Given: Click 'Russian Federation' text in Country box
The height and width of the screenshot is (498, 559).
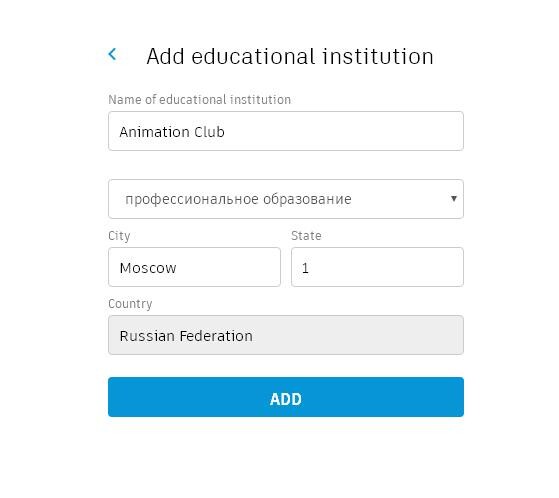Looking at the screenshot, I should click(186, 336).
